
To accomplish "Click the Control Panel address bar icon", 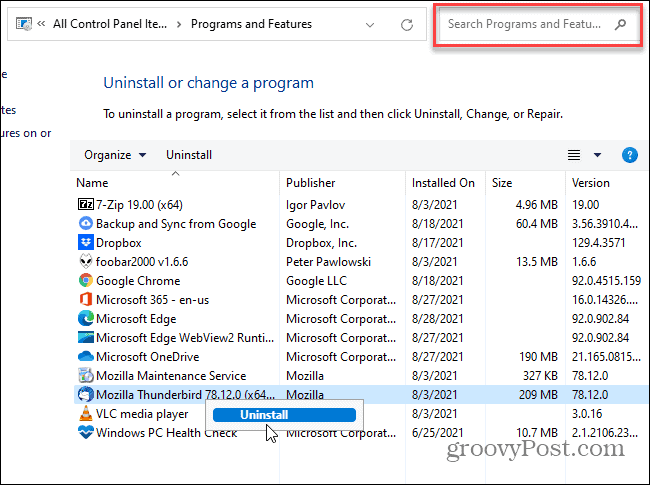I will pos(24,24).
